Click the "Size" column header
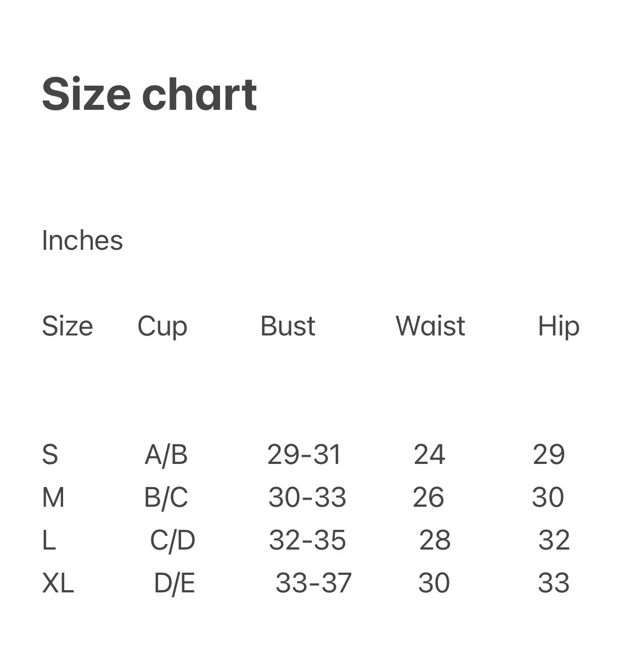This screenshot has height=672, width=642. (x=67, y=326)
